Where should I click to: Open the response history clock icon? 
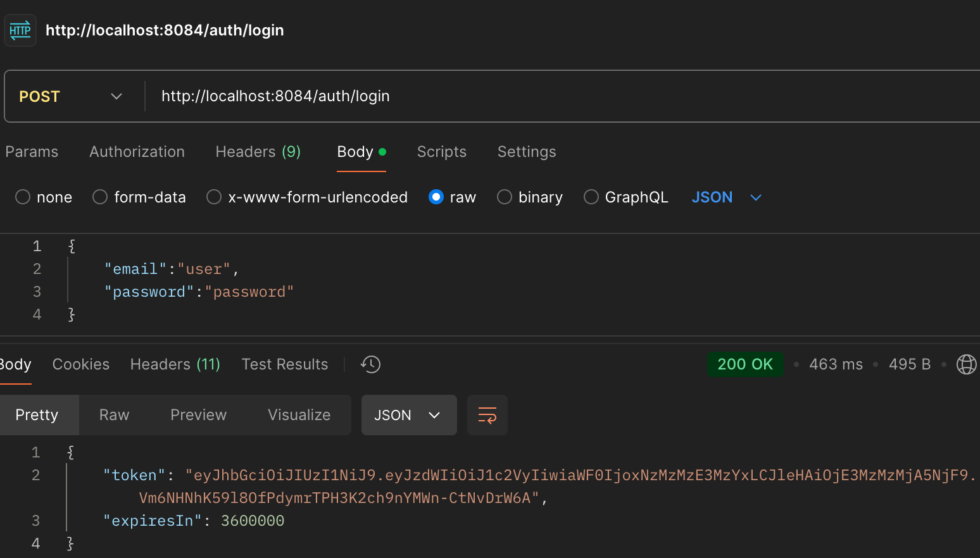coord(370,364)
